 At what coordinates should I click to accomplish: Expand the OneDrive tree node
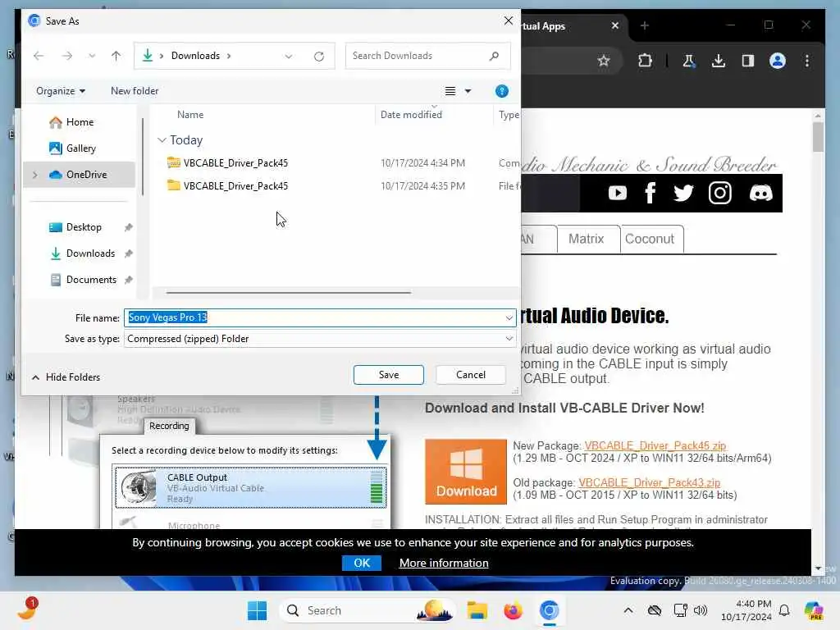(x=35, y=175)
